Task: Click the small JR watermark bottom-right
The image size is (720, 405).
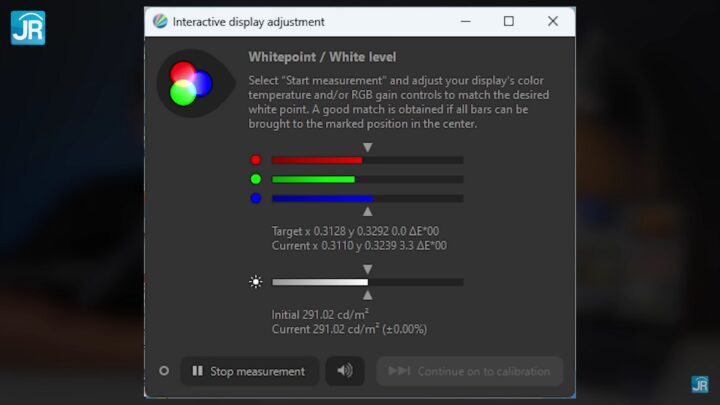Action: [700, 384]
